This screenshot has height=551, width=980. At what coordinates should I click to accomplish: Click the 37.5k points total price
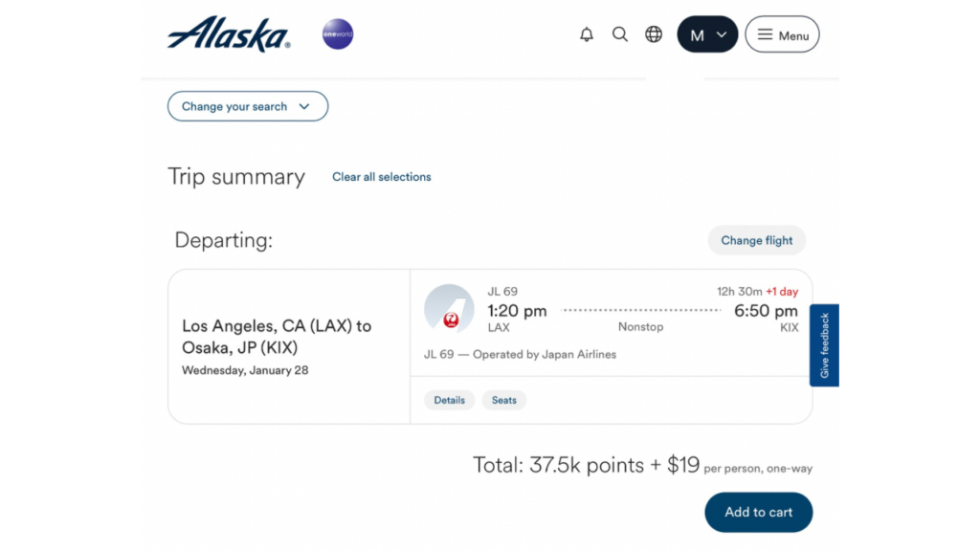586,465
